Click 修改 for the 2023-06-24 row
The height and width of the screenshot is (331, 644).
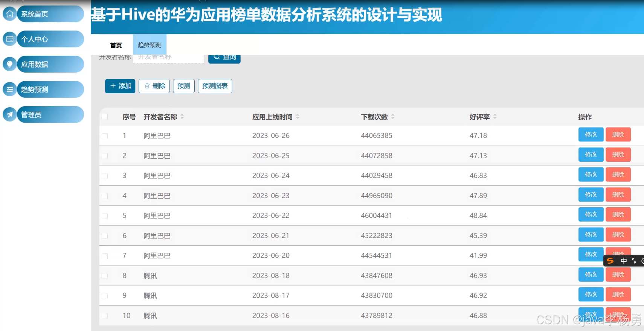tap(591, 175)
